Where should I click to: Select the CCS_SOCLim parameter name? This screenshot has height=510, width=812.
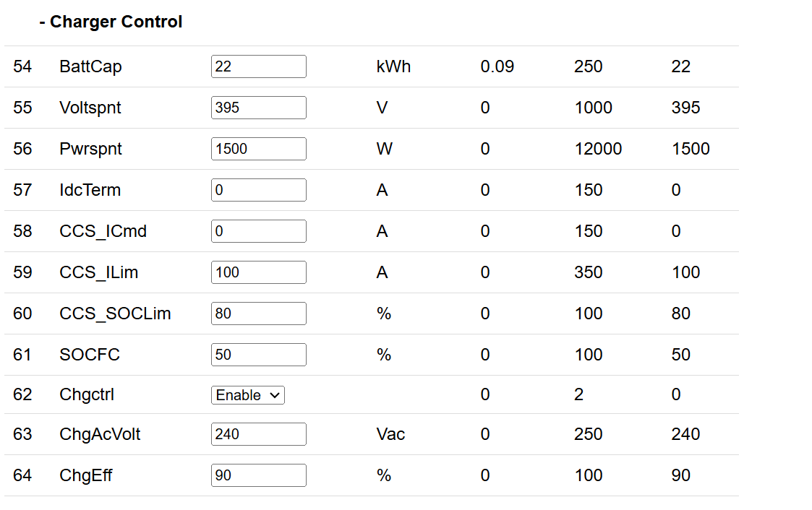click(x=115, y=314)
